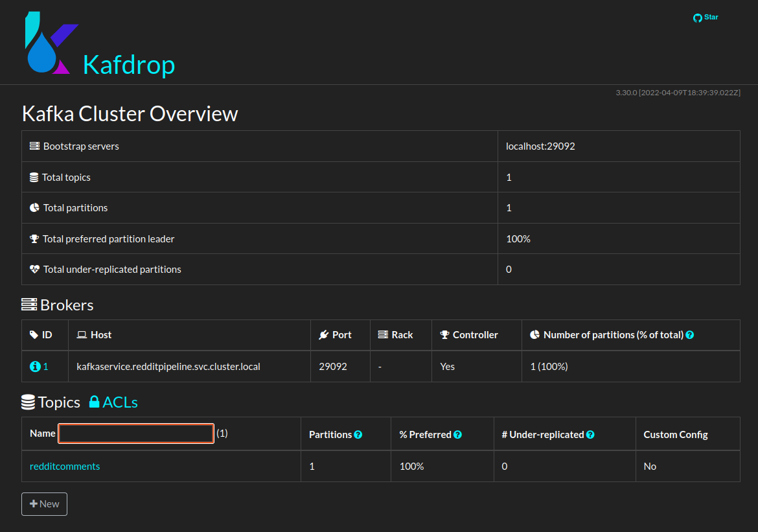Click the Bootstrap servers server icon
The height and width of the screenshot is (532, 758).
(34, 146)
